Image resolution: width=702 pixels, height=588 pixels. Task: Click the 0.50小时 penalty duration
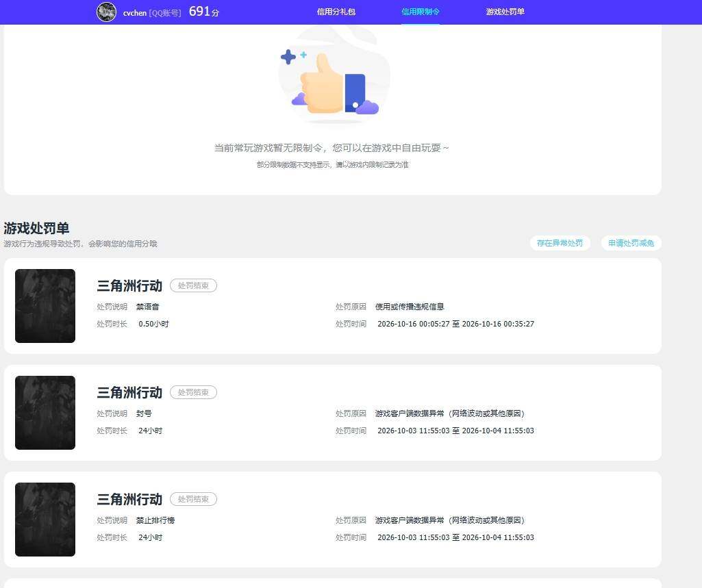tap(153, 324)
